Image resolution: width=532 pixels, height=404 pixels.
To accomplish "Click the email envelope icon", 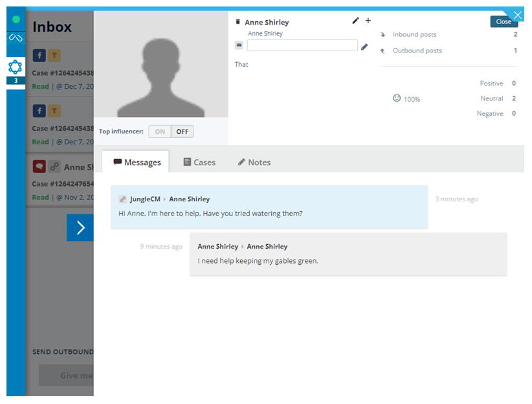I will coord(239,45).
